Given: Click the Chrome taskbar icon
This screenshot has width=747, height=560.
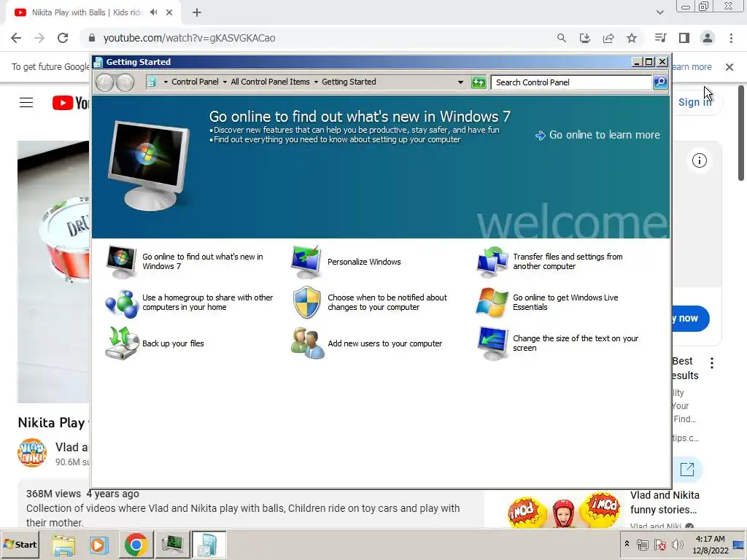Looking at the screenshot, I should click(136, 545).
